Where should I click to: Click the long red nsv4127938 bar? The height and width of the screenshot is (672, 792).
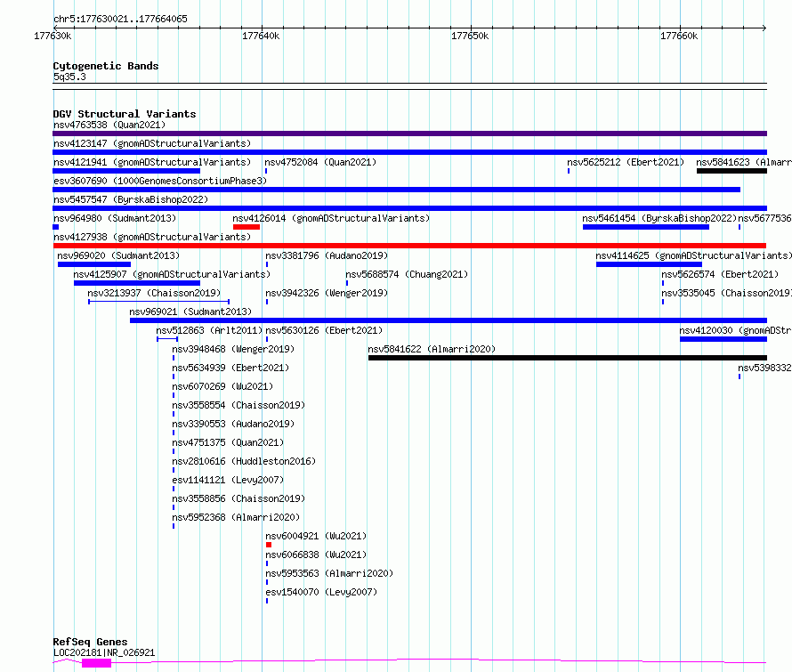[409, 246]
